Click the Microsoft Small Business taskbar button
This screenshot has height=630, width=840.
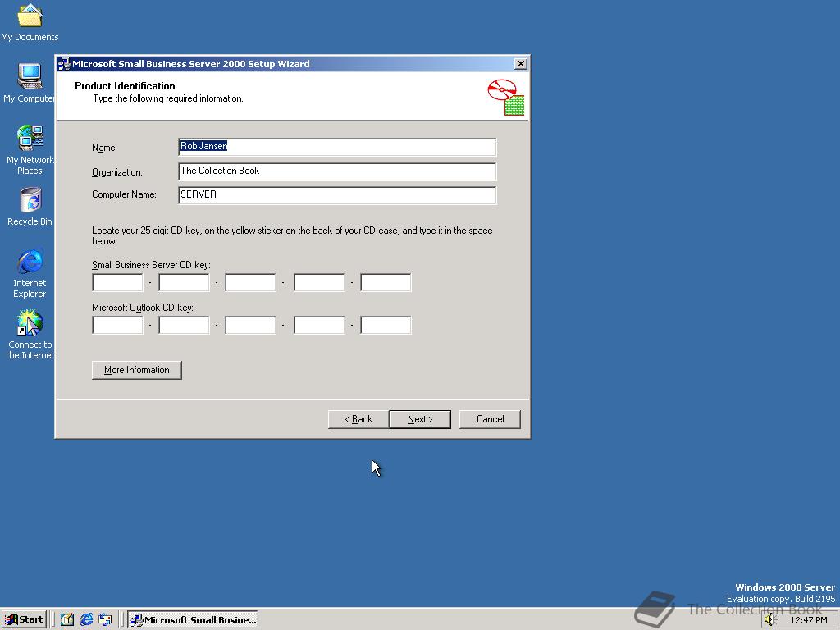pos(193,620)
